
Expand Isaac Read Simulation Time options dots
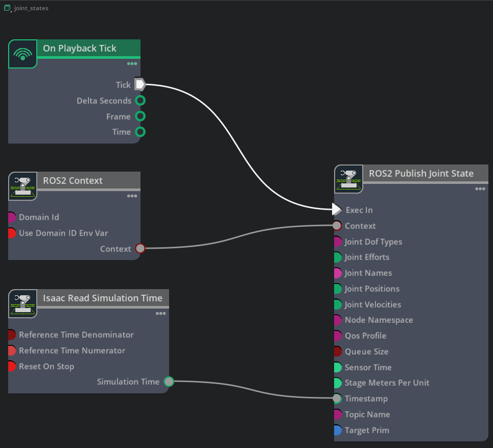point(160,314)
